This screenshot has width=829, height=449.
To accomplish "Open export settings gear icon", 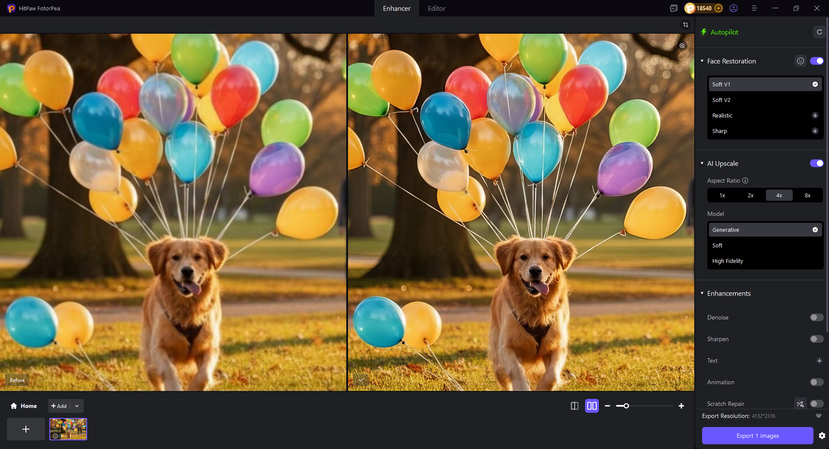I will [822, 435].
